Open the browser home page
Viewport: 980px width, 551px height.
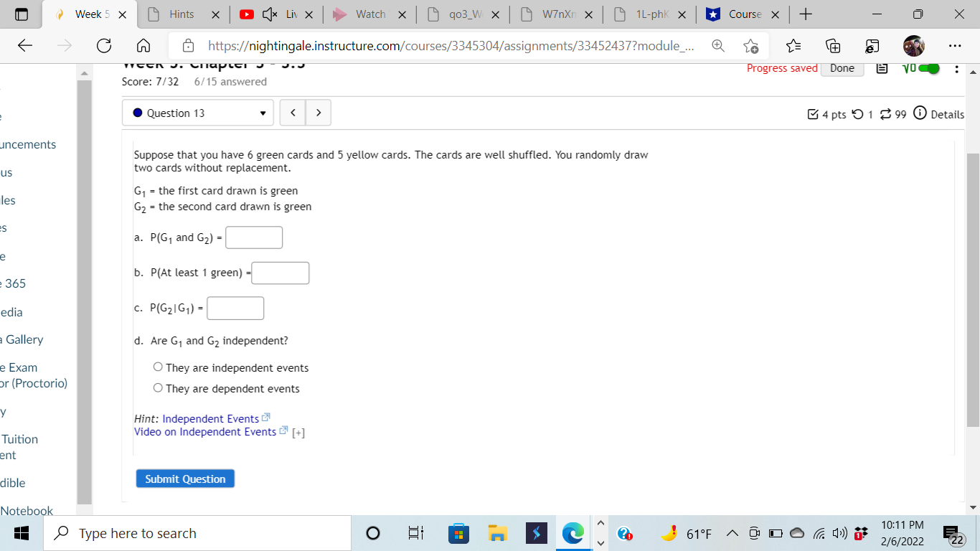(143, 46)
